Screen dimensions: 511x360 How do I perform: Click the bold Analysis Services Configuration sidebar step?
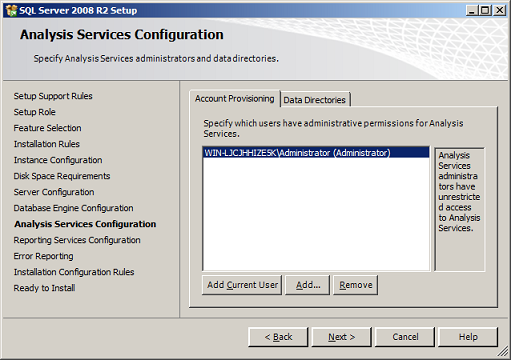tap(85, 224)
